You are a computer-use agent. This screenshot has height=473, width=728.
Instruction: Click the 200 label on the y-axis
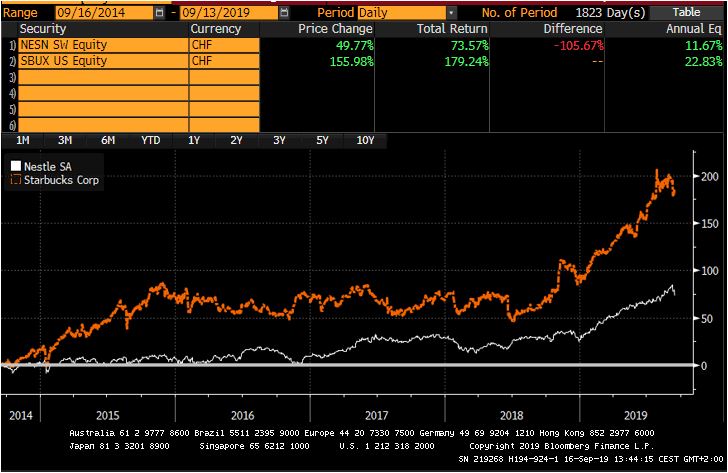(710, 176)
